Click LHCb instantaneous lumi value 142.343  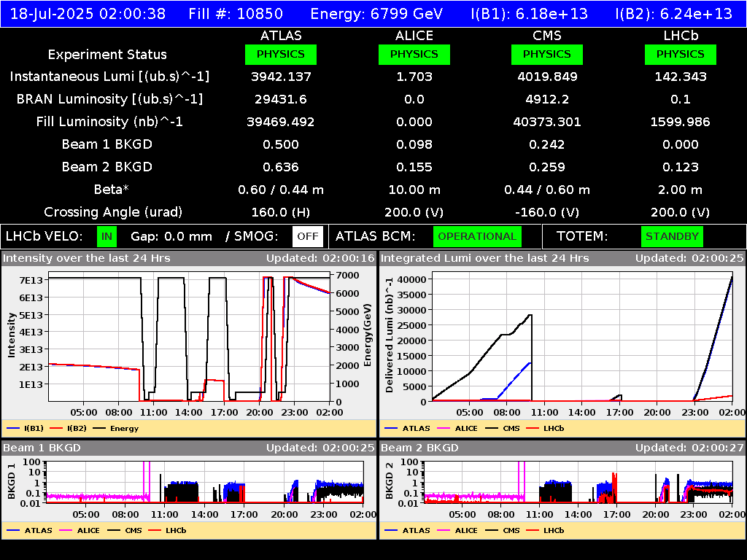click(681, 77)
